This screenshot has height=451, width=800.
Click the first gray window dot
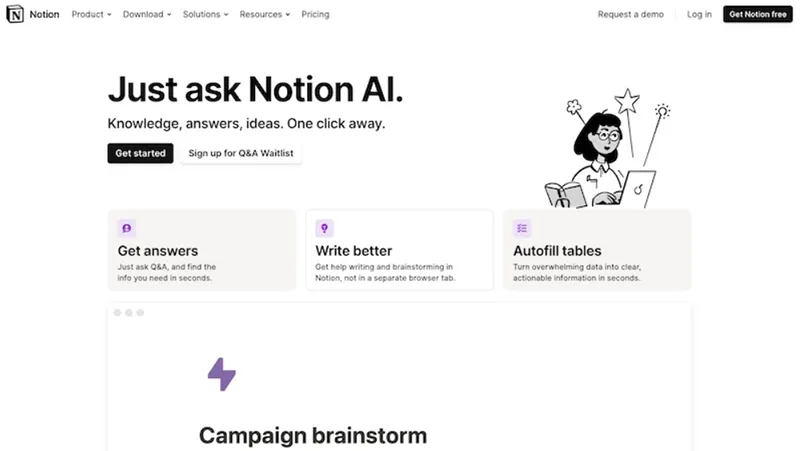pos(117,313)
